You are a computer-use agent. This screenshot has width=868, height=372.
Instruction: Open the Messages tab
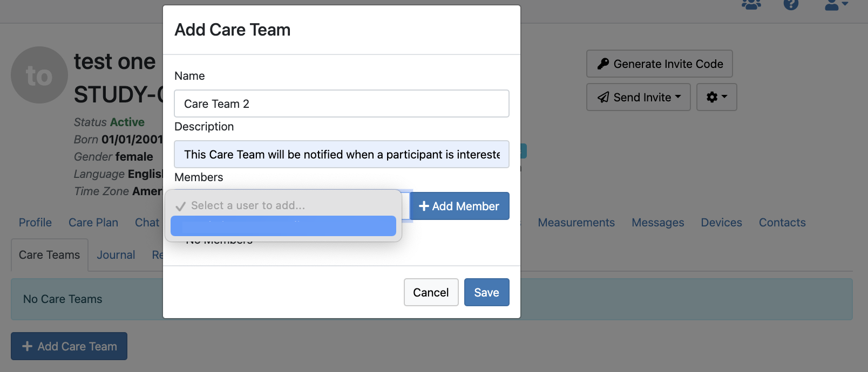pyautogui.click(x=657, y=223)
